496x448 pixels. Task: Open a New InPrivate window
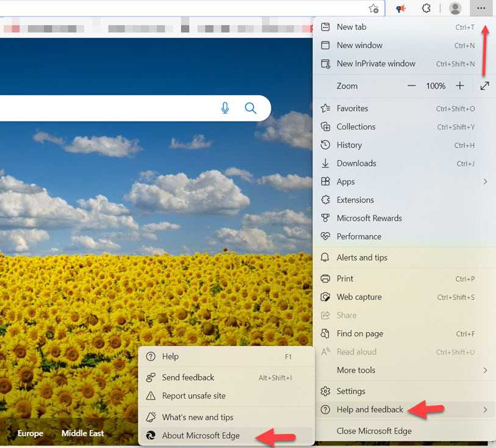click(376, 63)
